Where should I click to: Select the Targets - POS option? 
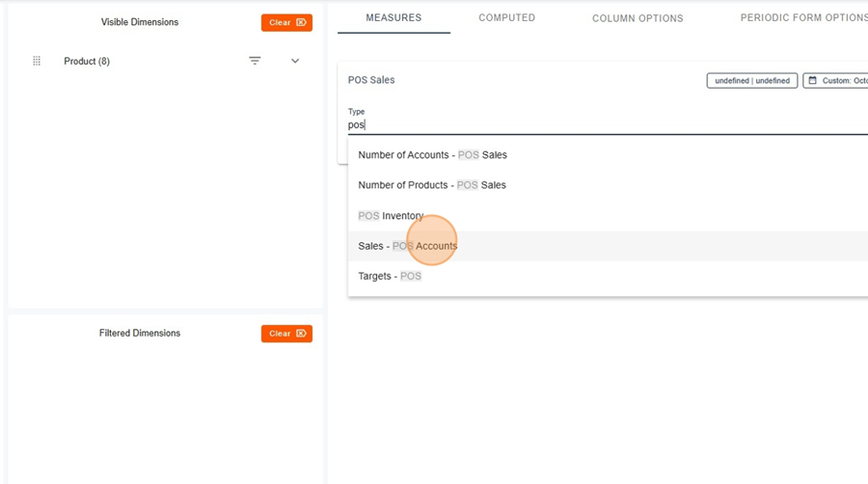pyautogui.click(x=608, y=276)
